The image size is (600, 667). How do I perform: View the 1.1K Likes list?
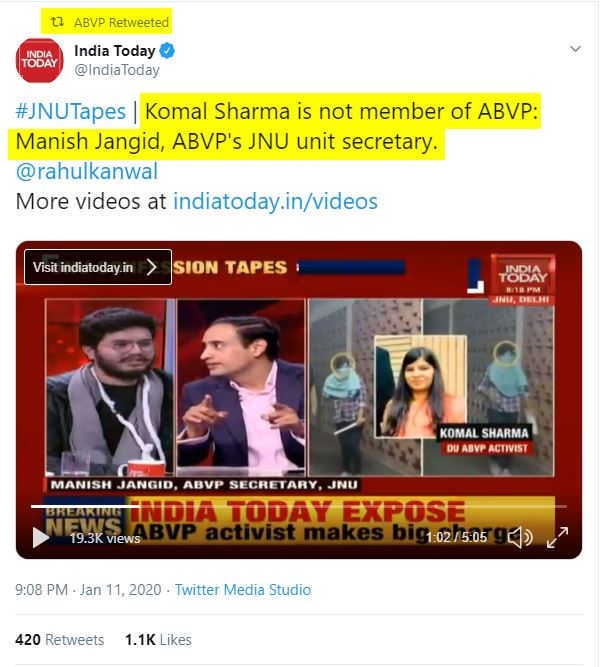pos(158,640)
